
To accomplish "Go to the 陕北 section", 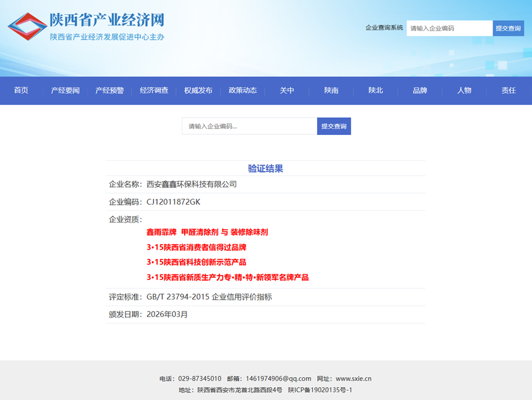I will [376, 91].
